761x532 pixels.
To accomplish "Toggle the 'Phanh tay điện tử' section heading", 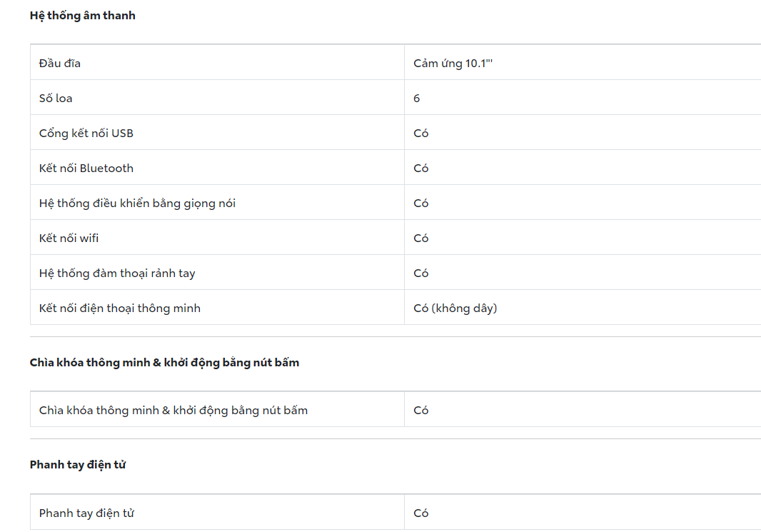I will (77, 465).
